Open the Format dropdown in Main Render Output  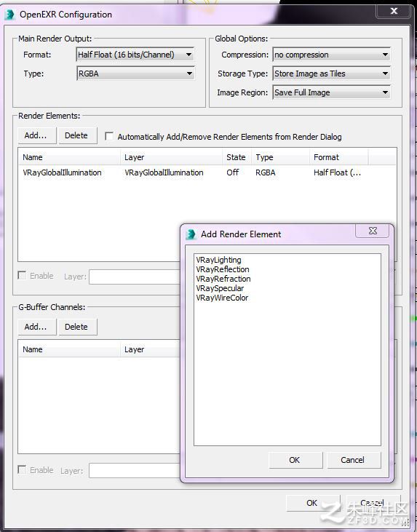coord(135,55)
